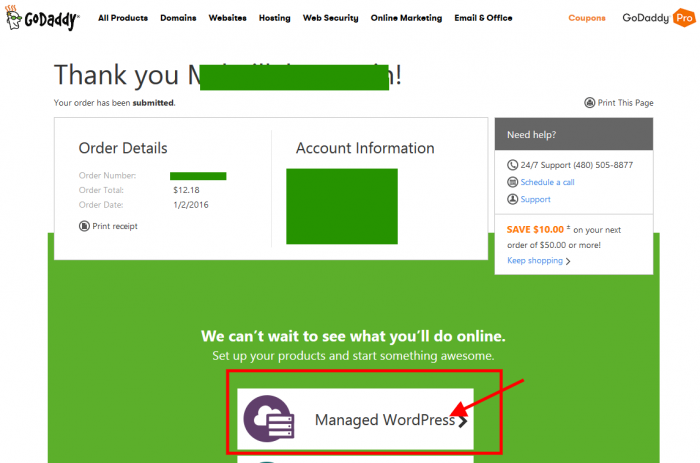Click the Schedule a call icon
Screen dimensions: 700x463
pyautogui.click(x=512, y=182)
